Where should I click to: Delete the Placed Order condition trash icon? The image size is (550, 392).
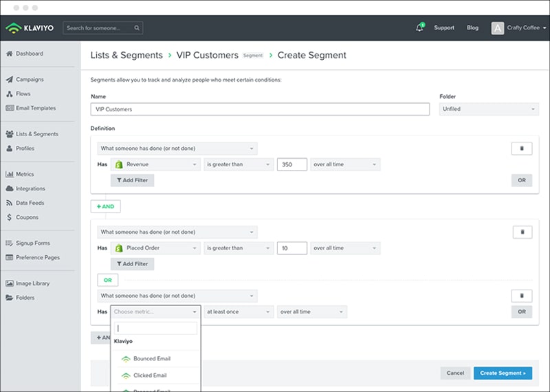click(522, 232)
